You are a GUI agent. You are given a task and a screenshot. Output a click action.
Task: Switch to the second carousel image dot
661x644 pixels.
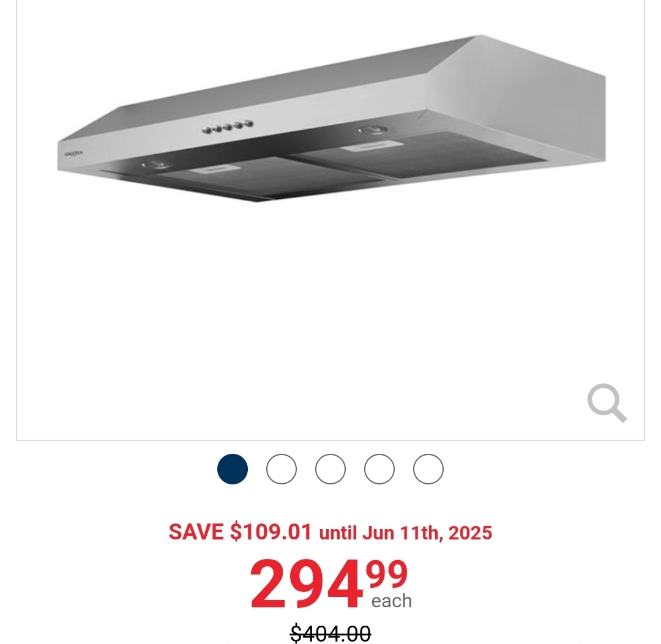(x=281, y=469)
